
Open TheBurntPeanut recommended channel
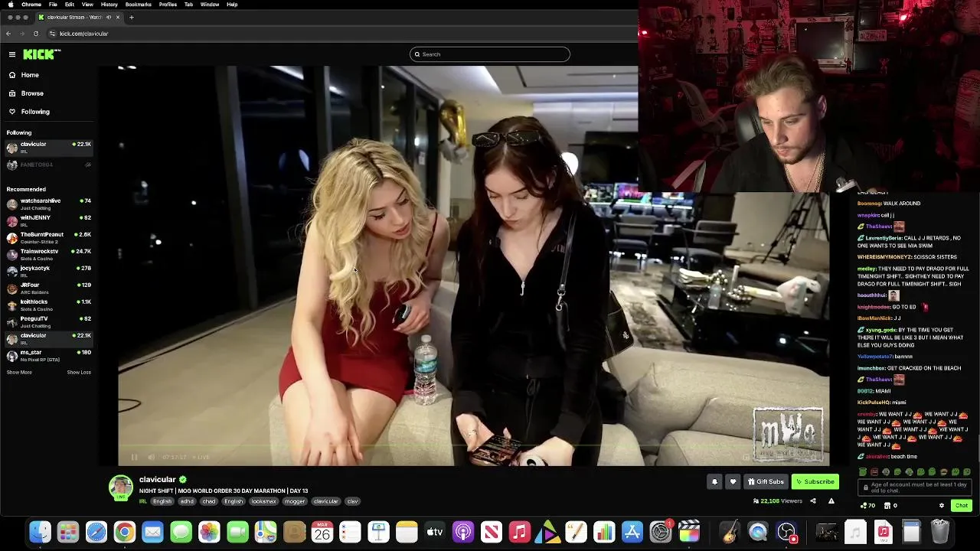[x=49, y=237]
